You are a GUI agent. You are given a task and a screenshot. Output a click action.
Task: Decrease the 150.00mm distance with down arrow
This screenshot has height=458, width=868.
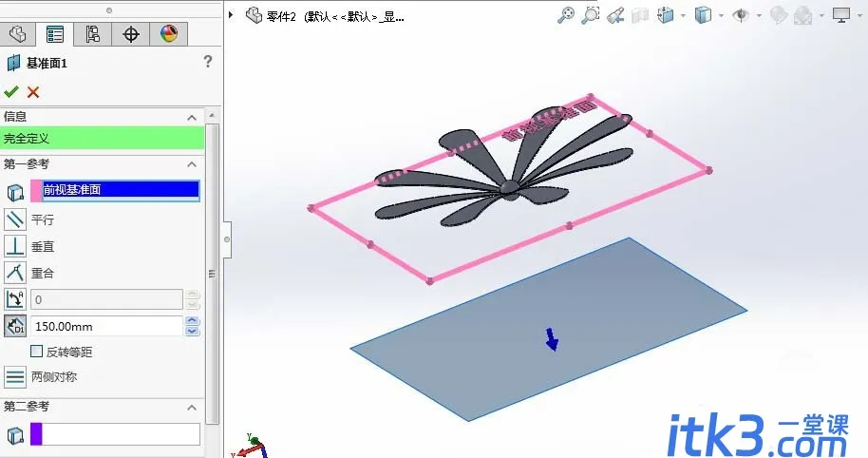(x=192, y=332)
